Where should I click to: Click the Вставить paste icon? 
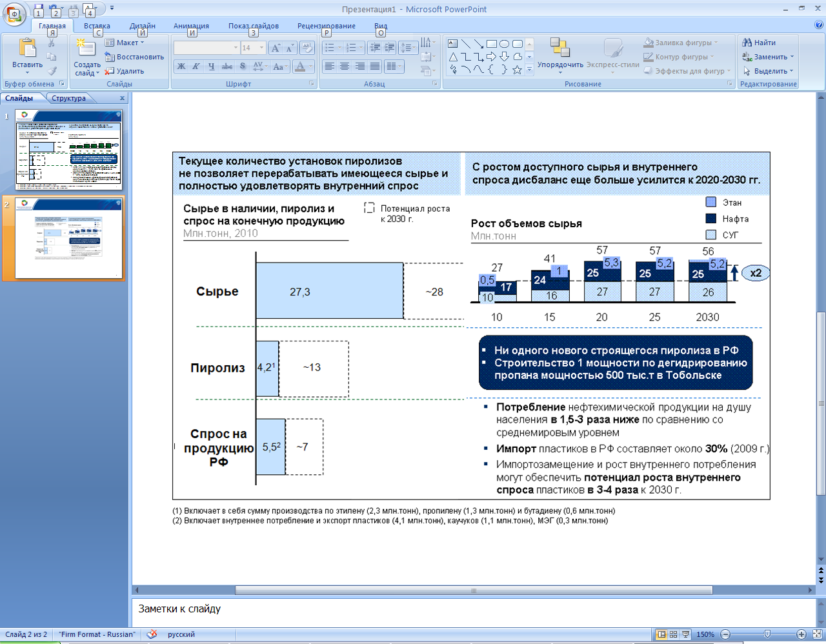click(27, 48)
